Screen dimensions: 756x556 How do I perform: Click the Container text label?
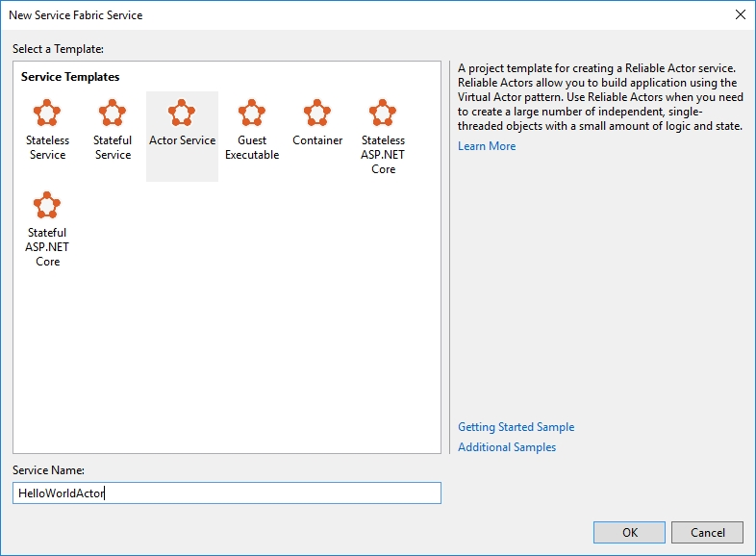[x=317, y=140]
